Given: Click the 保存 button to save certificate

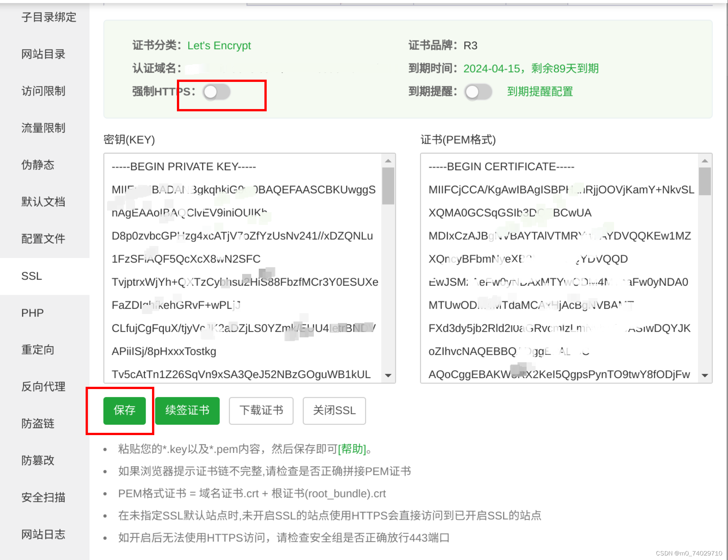Looking at the screenshot, I should (125, 411).
